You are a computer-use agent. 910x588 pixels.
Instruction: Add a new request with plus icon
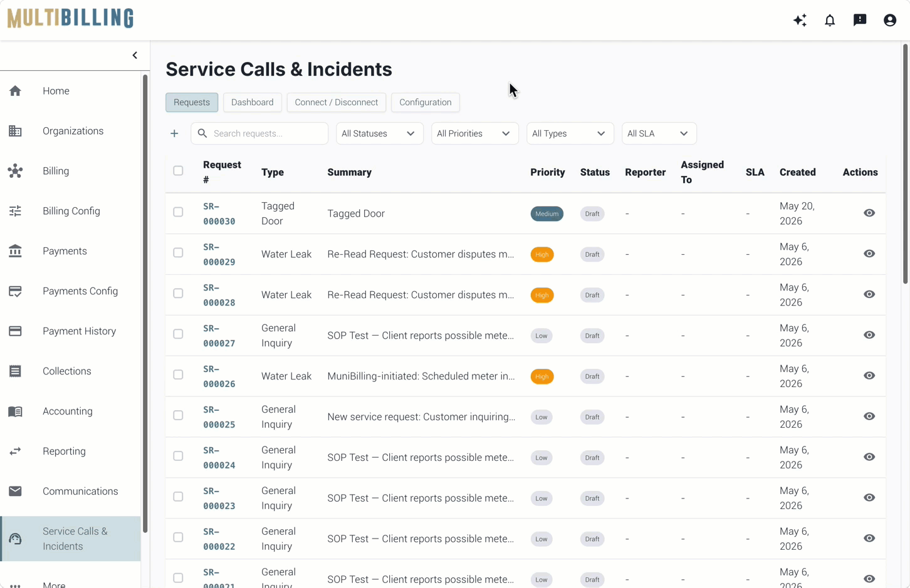174,133
